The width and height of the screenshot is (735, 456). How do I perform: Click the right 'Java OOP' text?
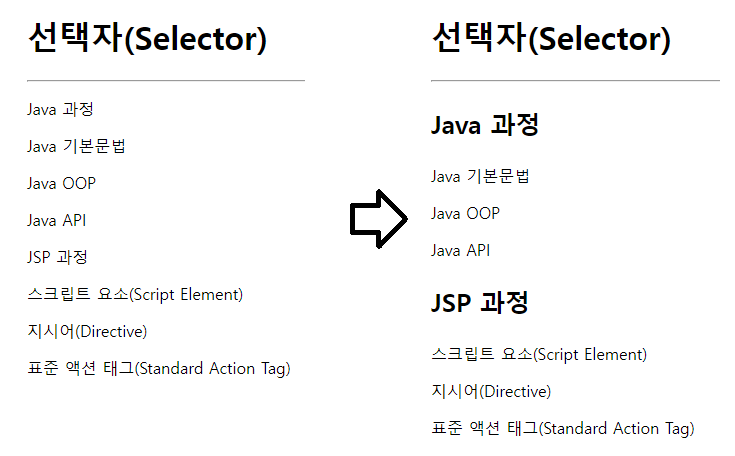(x=465, y=213)
